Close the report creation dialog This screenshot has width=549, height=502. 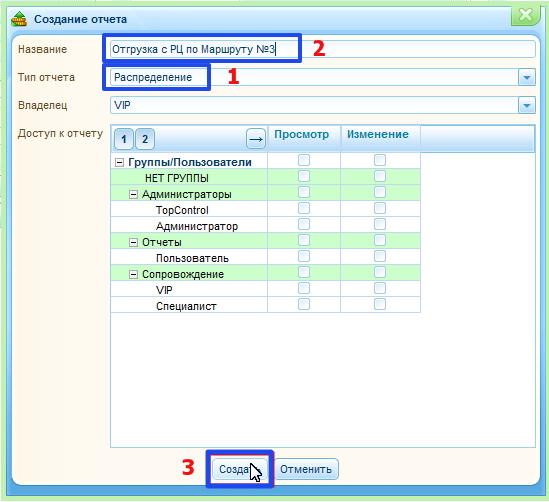[x=526, y=15]
